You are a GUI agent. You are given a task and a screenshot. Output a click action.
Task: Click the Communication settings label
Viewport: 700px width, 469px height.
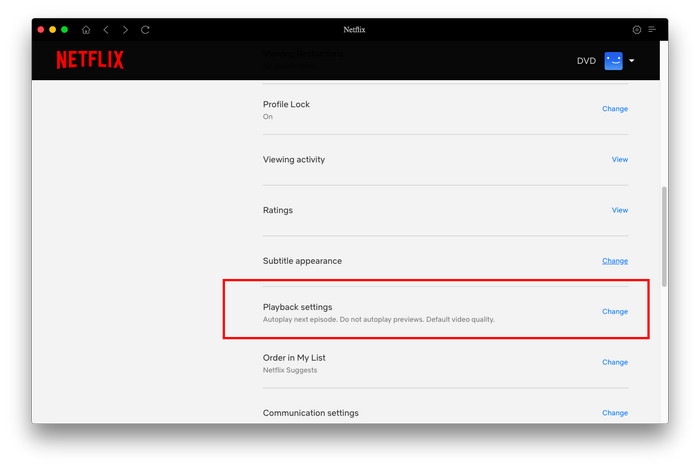coord(310,413)
